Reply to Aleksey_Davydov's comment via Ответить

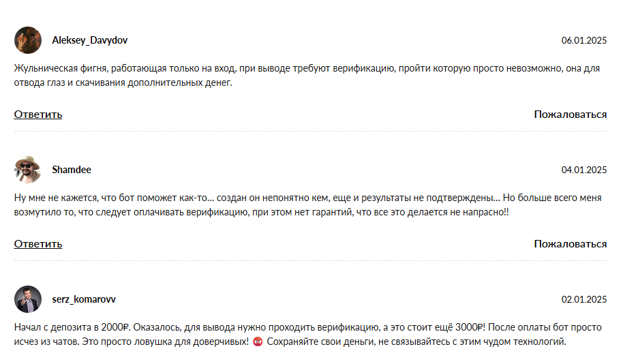pyautogui.click(x=38, y=115)
